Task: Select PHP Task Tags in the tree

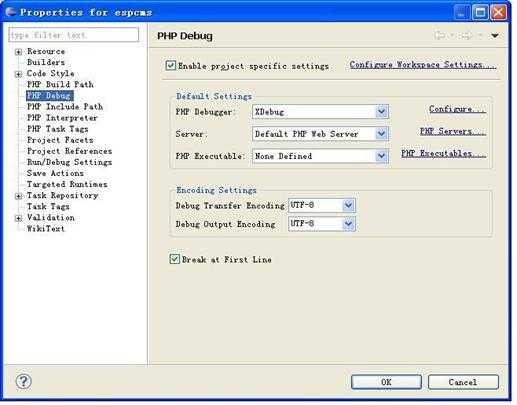Action: click(58, 129)
